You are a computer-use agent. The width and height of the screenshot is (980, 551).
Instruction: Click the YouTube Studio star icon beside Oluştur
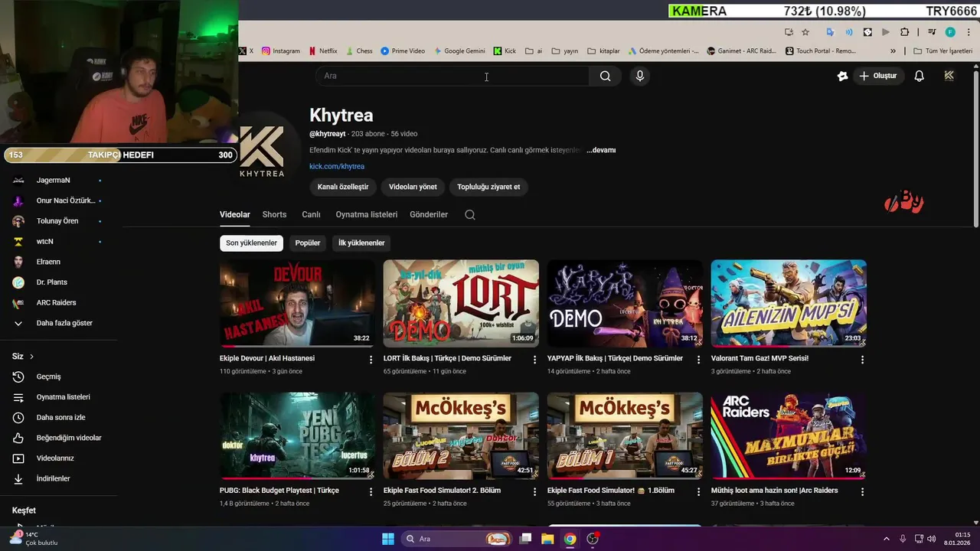tap(843, 76)
